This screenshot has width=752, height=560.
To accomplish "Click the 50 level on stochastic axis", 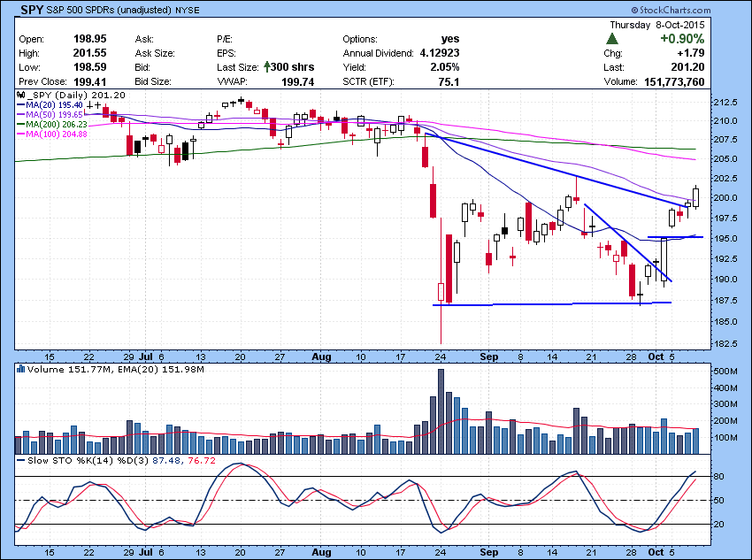I will pyautogui.click(x=719, y=501).
